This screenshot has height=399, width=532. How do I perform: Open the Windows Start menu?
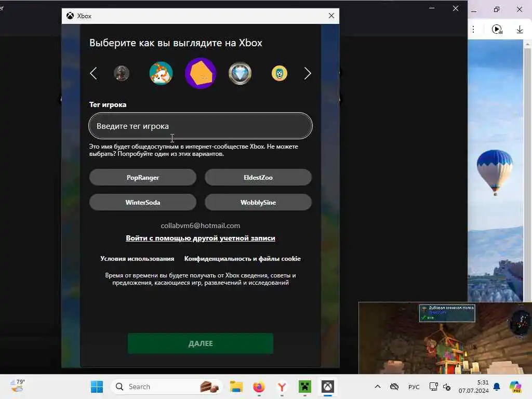(97, 387)
